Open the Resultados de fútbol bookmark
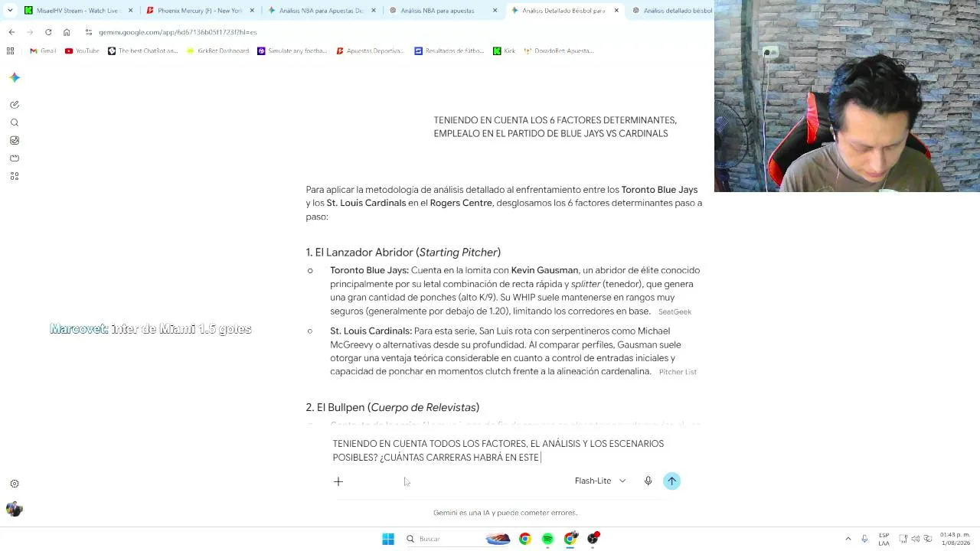The height and width of the screenshot is (551, 980). (449, 51)
